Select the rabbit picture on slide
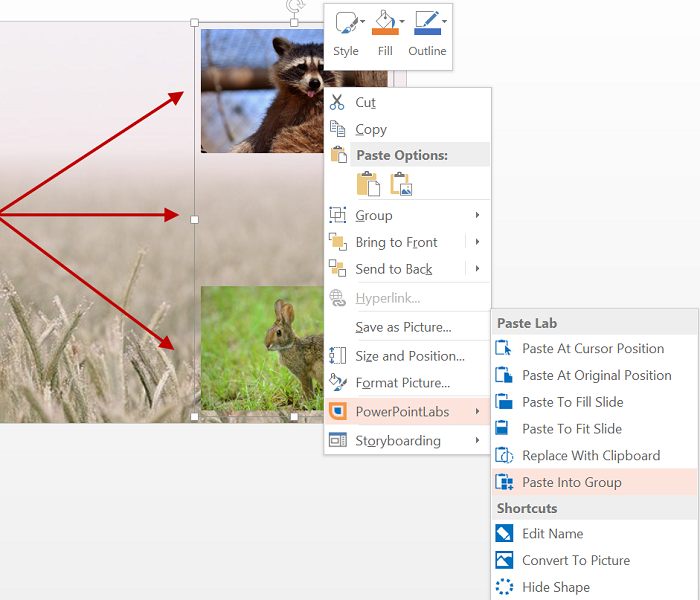This screenshot has height=600, width=700. point(260,348)
